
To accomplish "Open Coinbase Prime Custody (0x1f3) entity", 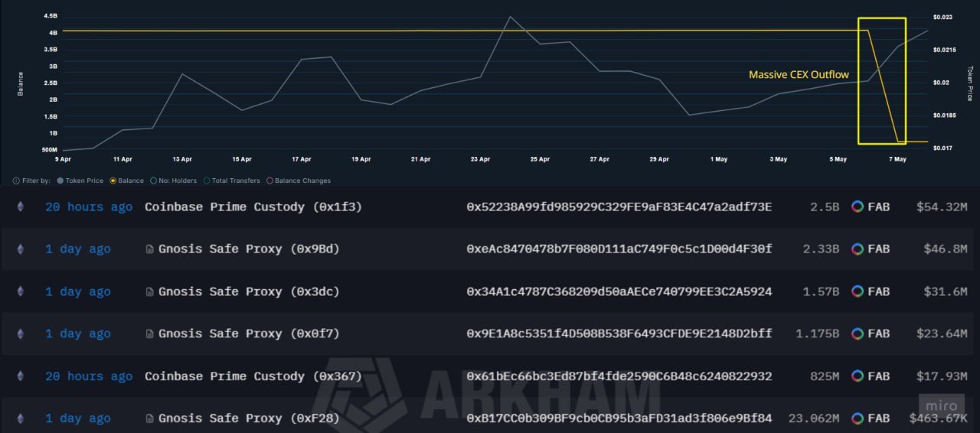I will (253, 207).
